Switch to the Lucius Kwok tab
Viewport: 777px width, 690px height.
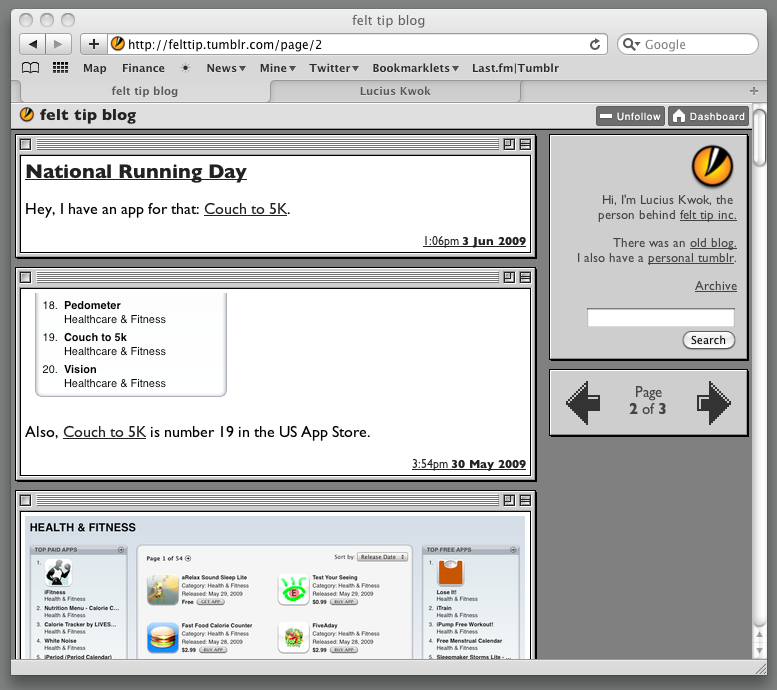point(397,91)
